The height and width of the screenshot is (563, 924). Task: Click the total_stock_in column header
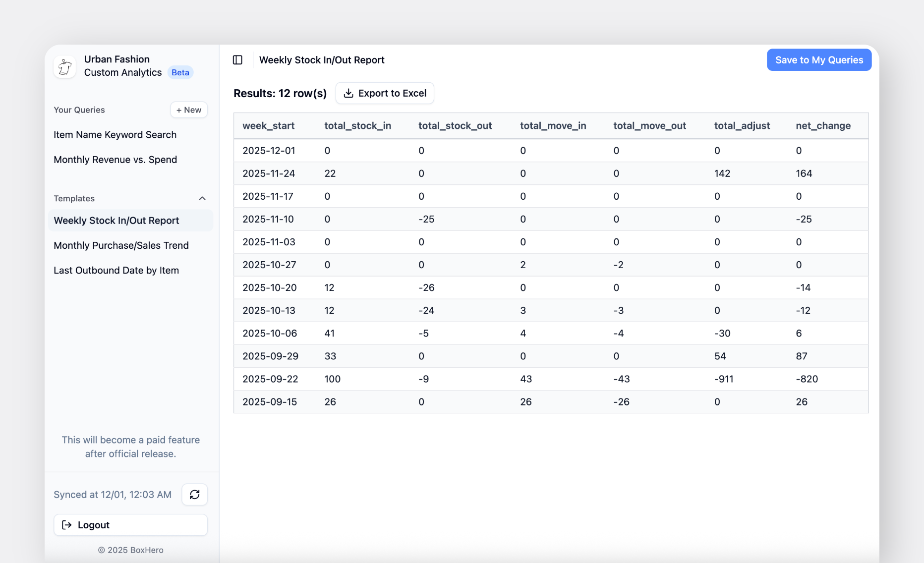coord(357,126)
